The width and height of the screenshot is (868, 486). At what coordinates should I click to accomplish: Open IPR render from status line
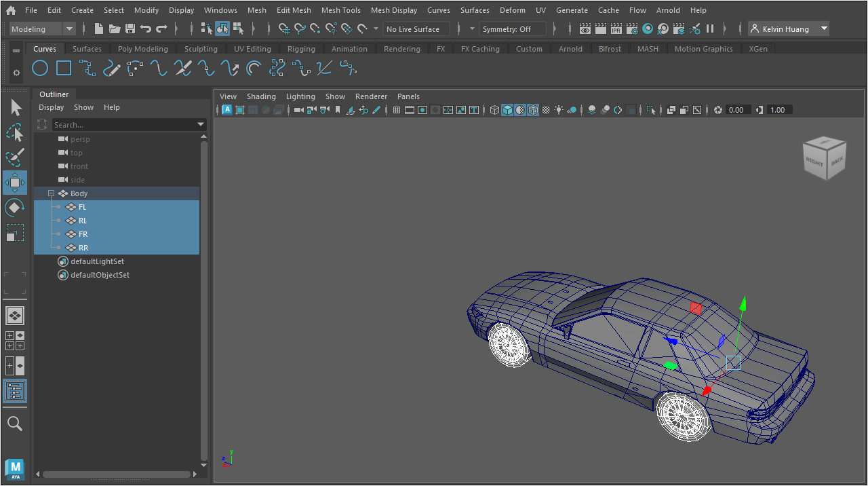pyautogui.click(x=616, y=29)
